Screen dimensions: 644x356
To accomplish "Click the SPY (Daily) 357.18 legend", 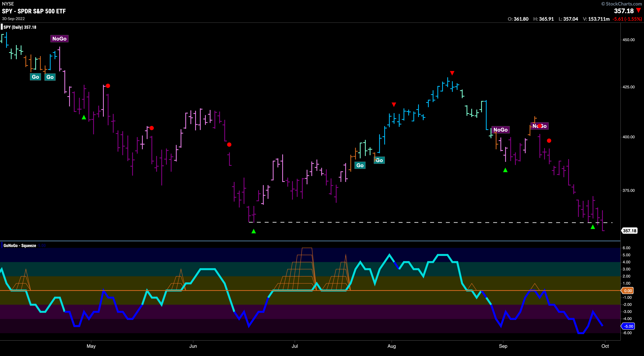I will click(20, 27).
